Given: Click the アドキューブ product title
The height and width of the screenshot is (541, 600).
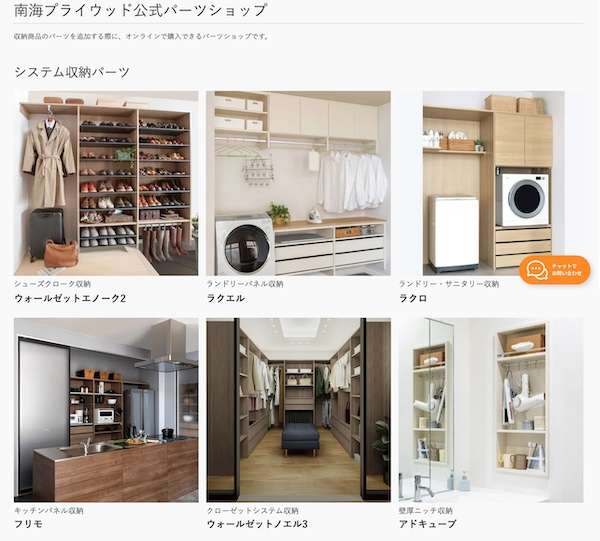Looking at the screenshot, I should pyautogui.click(x=427, y=524).
